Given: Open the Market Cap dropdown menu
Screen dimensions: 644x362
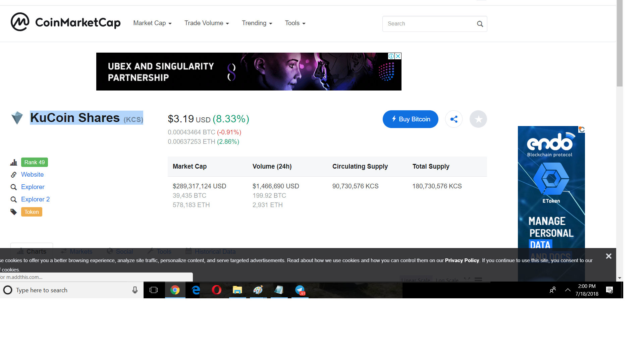Looking at the screenshot, I should [152, 23].
